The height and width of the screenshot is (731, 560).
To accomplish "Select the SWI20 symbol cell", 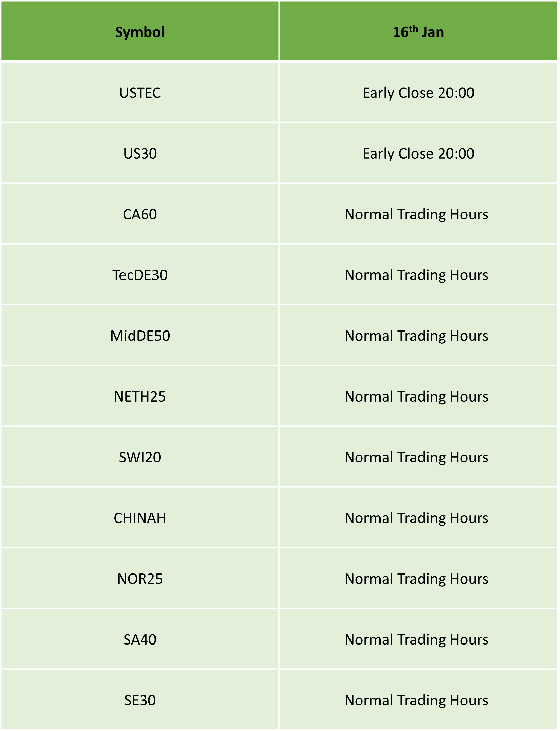I will tap(140, 457).
